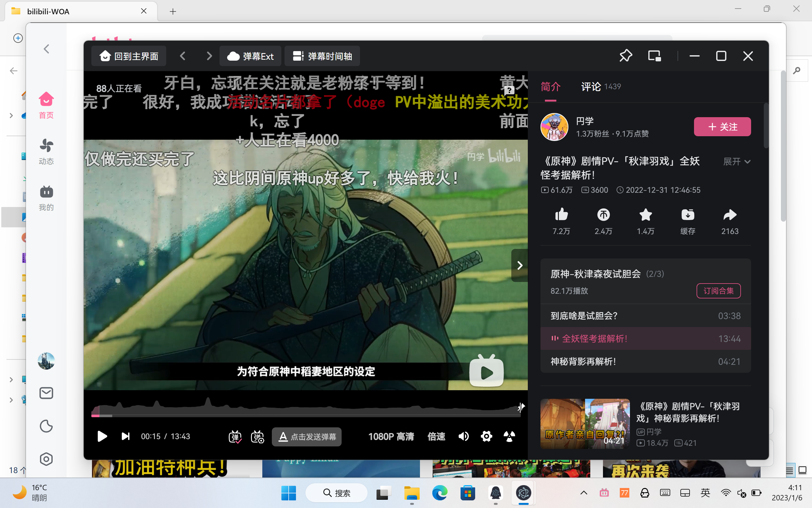812x508 pixels.
Task: Collapse side panel with arrow on video edge
Action: tap(520, 265)
